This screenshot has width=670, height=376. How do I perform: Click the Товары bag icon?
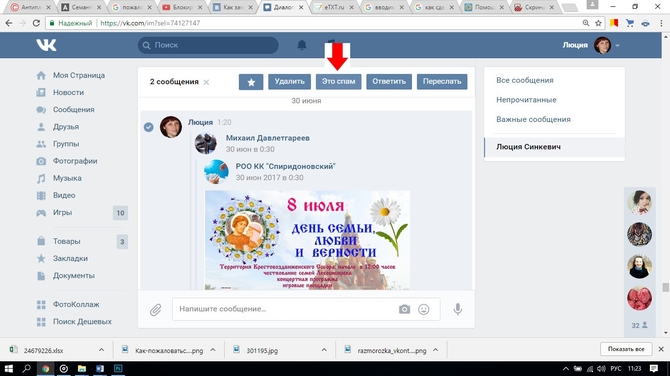(41, 241)
